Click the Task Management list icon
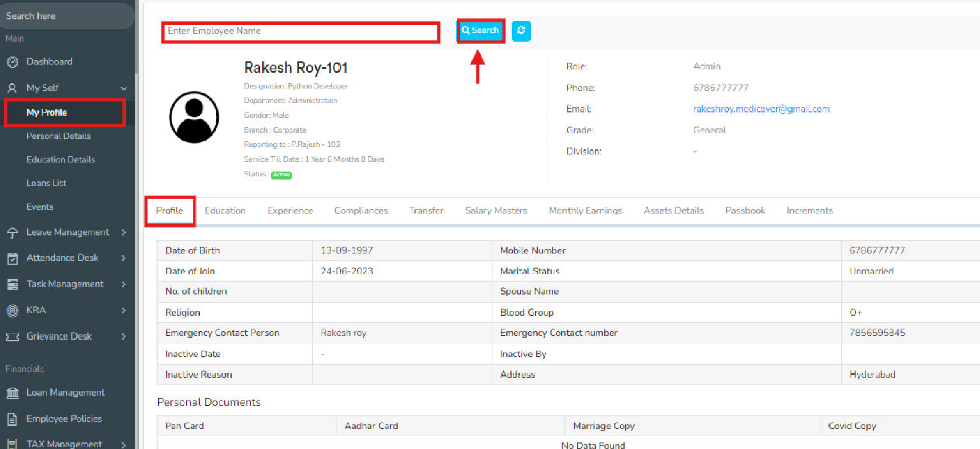 [x=13, y=284]
